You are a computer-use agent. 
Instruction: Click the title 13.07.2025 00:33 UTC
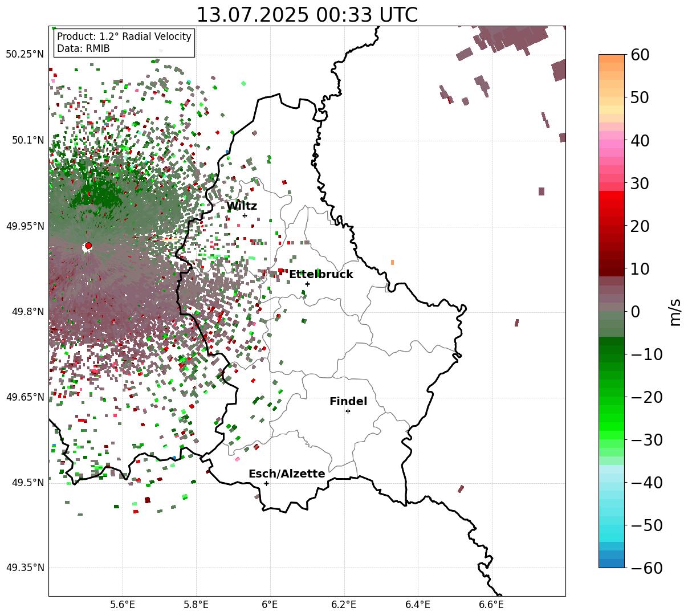307,15
